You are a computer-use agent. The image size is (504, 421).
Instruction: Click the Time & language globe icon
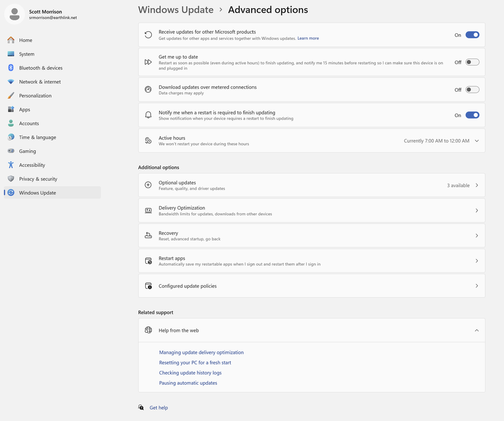11,137
